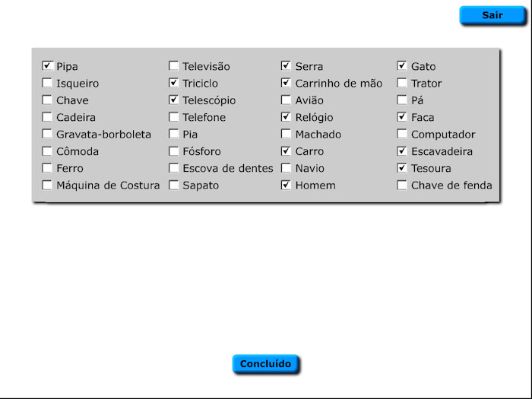Tick the Máquina de Costura checkbox
Viewport: 532px width, 399px height.
pyautogui.click(x=47, y=185)
